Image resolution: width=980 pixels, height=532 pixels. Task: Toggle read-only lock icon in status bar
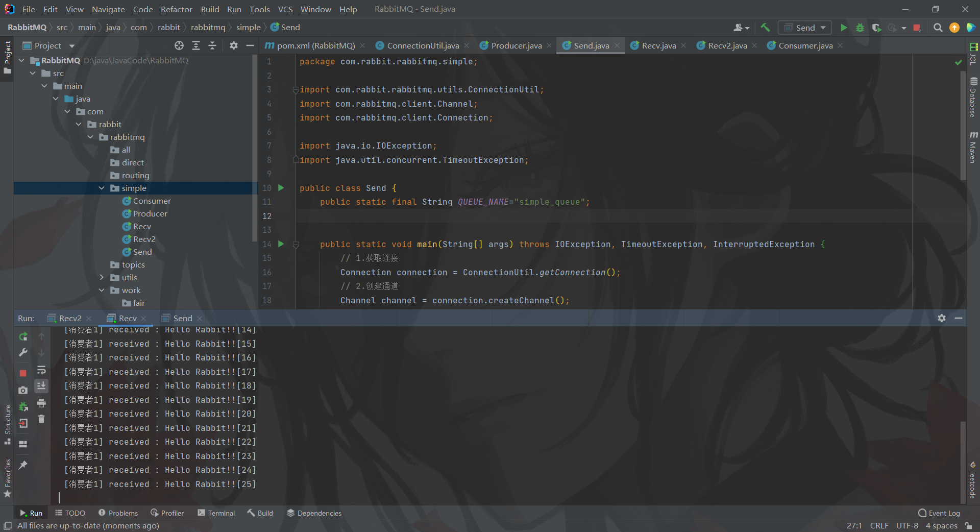tap(968, 525)
